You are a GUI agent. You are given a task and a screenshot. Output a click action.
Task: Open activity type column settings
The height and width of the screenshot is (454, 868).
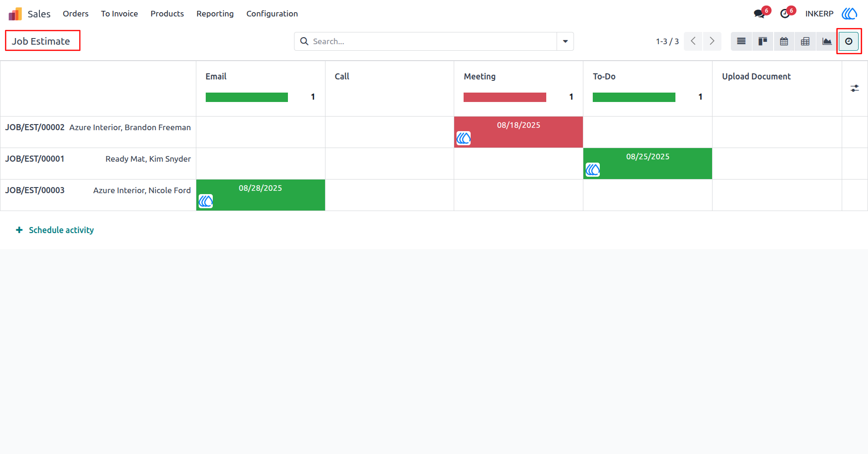coord(855,88)
